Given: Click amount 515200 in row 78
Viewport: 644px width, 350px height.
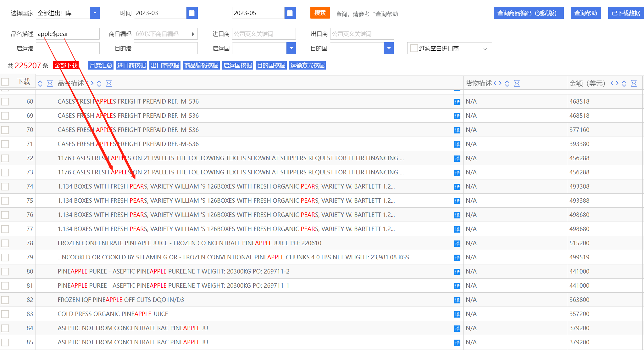Looking at the screenshot, I should (x=579, y=243).
